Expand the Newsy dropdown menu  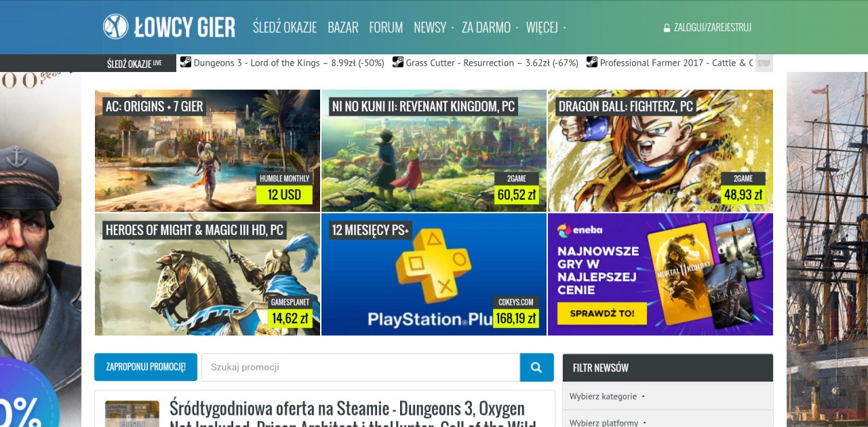click(x=433, y=27)
